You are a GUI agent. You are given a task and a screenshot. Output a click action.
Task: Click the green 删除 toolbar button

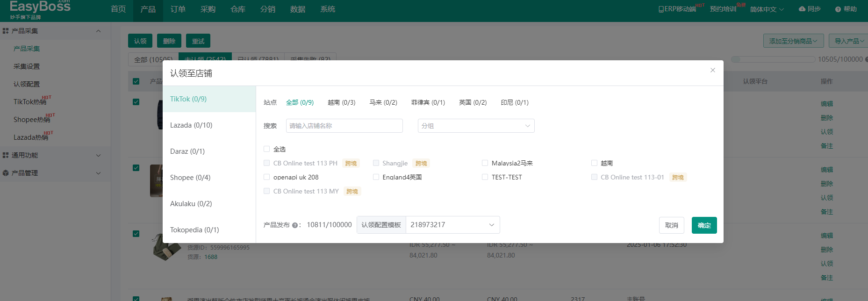tap(169, 41)
